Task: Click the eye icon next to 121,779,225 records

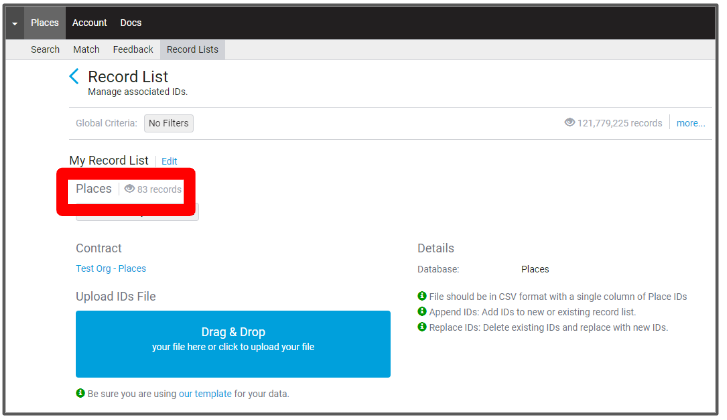Action: [x=569, y=123]
